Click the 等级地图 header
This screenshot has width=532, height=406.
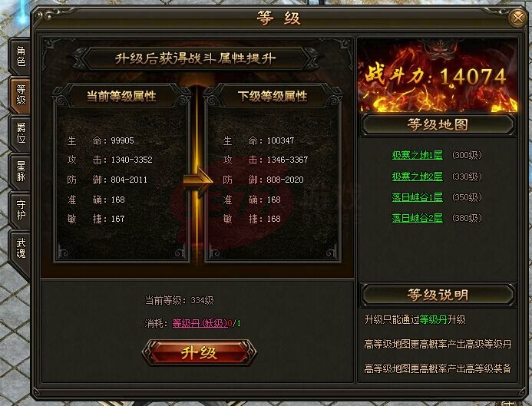(438, 125)
